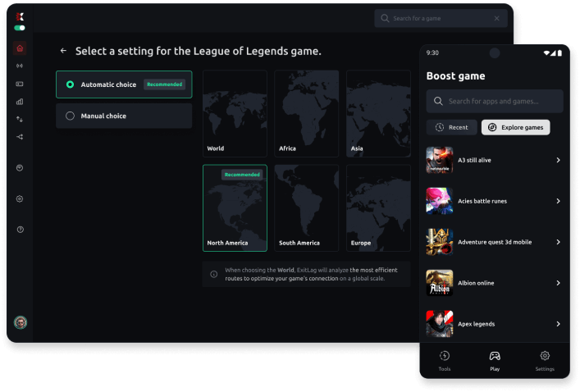580x392 pixels.
Task: Open the Home sidebar icon
Action: (20, 48)
